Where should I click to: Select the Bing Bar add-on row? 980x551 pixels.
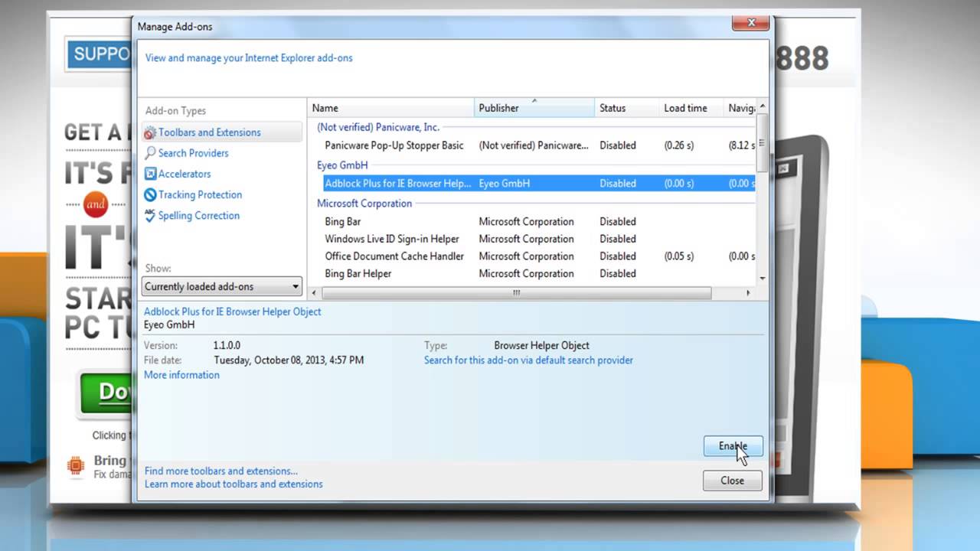[x=532, y=222]
